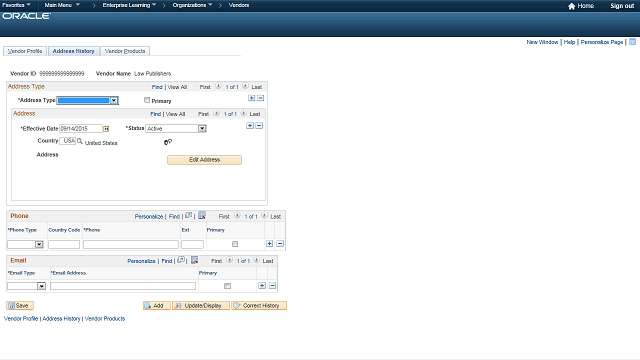The image size is (640, 360).
Task: Focus the Country code field
Action: pos(68,141)
